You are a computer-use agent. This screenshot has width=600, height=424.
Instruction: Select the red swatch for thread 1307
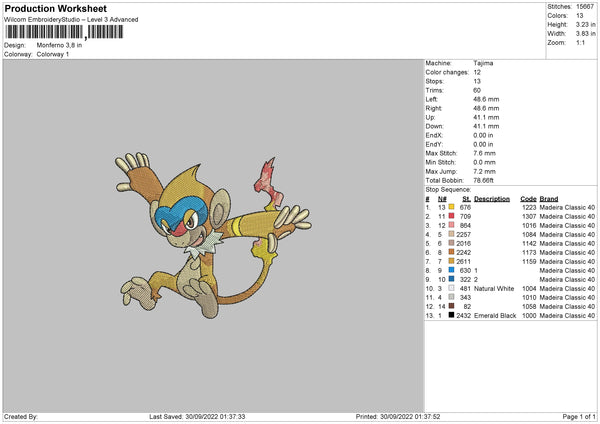point(451,216)
